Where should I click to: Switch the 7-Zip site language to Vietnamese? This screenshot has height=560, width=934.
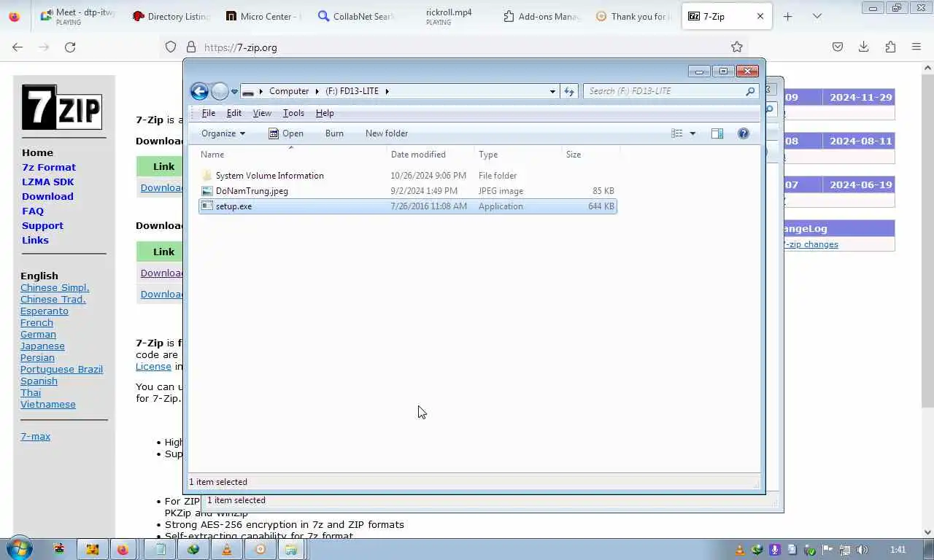click(48, 405)
